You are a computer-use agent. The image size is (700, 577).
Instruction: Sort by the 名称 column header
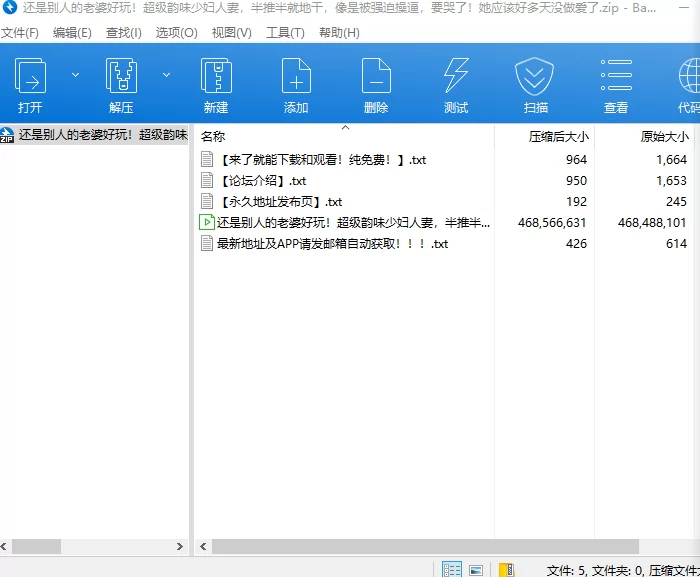click(x=213, y=137)
